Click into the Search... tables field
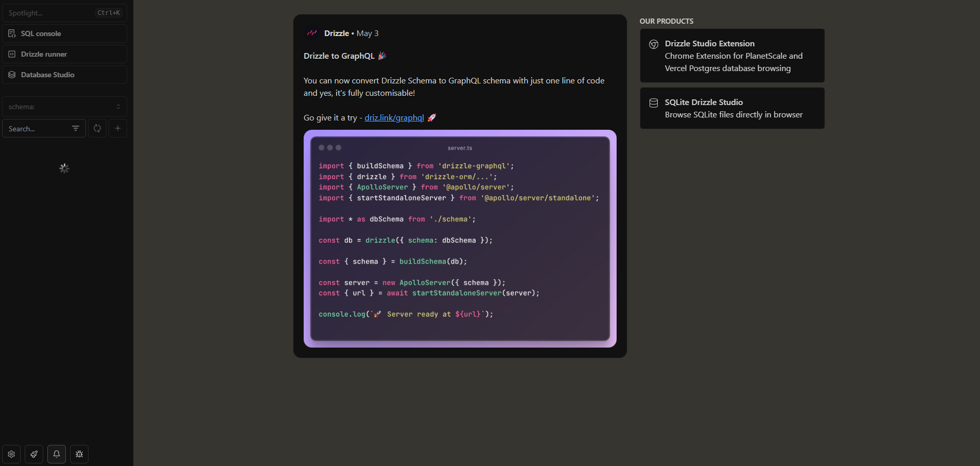The width and height of the screenshot is (980, 466). point(44,128)
